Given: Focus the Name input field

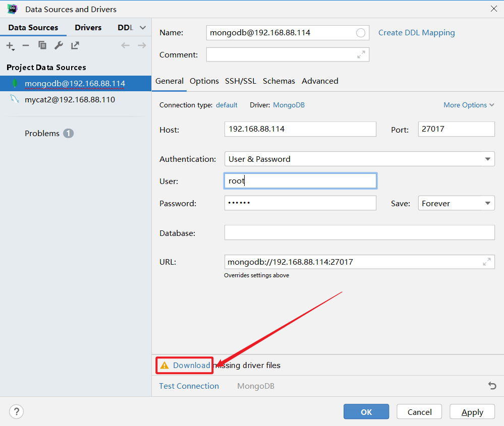Looking at the screenshot, I should (288, 33).
